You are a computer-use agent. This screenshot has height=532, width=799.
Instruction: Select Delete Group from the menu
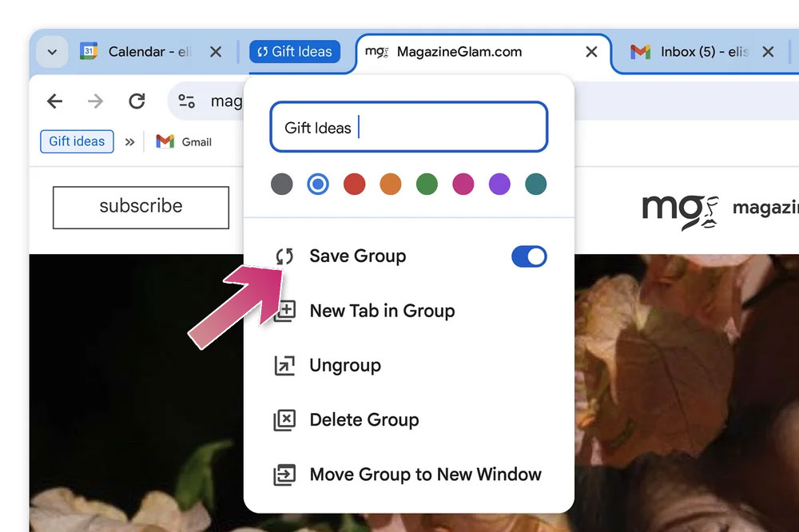click(408, 420)
